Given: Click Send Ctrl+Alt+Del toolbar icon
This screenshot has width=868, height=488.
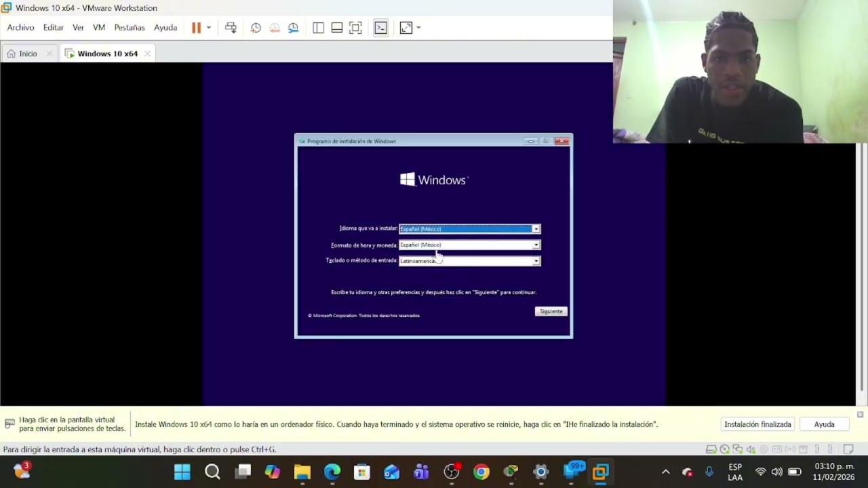Looking at the screenshot, I should tap(231, 28).
